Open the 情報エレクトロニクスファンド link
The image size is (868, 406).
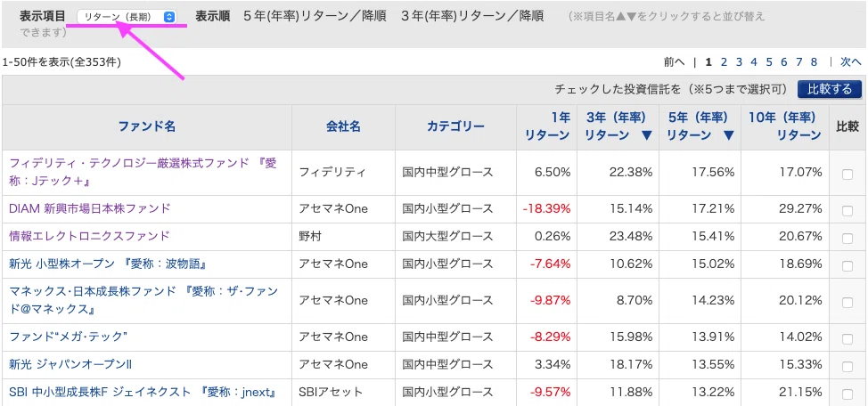tap(89, 236)
